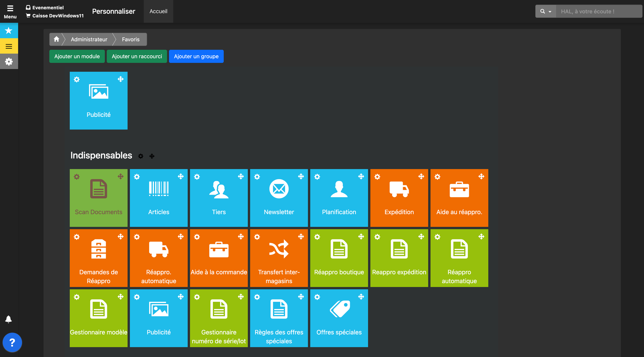Click Ajouter un raccourci button
Viewport: 644px width, 357px height.
pos(137,56)
